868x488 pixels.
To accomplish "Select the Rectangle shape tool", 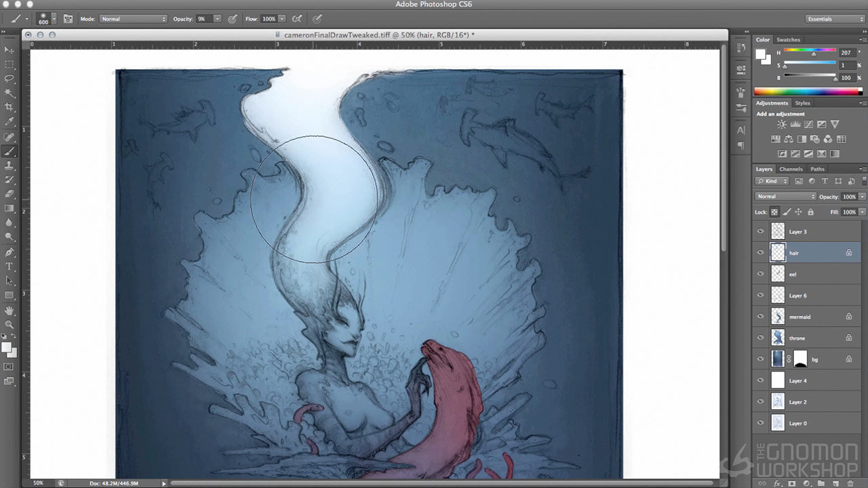I will click(9, 295).
